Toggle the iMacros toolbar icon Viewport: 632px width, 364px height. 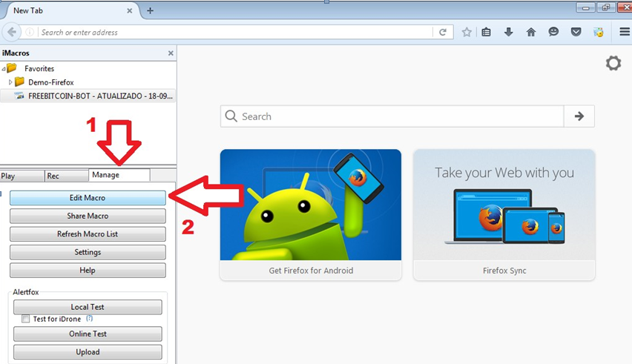pyautogui.click(x=599, y=32)
